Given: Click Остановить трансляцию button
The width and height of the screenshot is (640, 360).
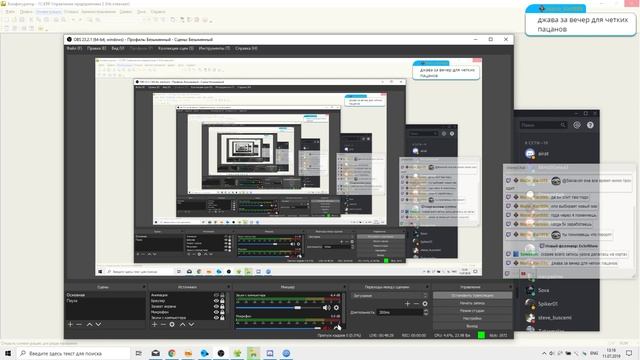Looking at the screenshot, I should tap(472, 296).
